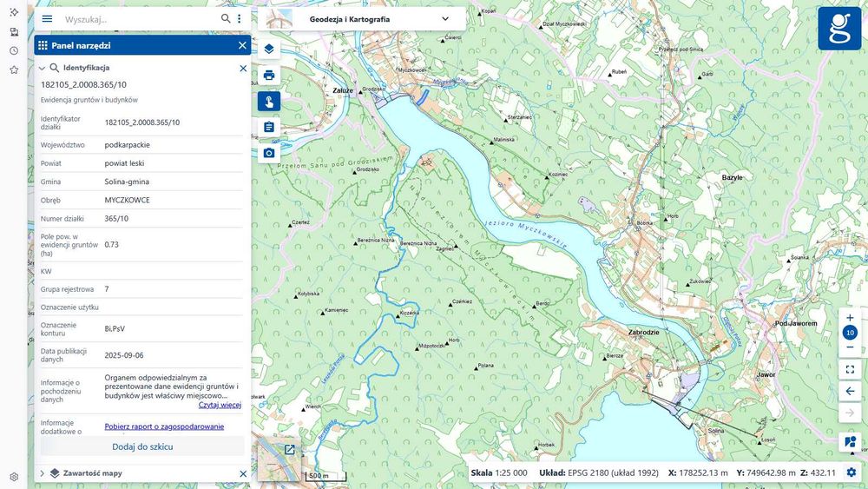Click the 2025-09-06 publication date
868x489 pixels.
[124, 355]
